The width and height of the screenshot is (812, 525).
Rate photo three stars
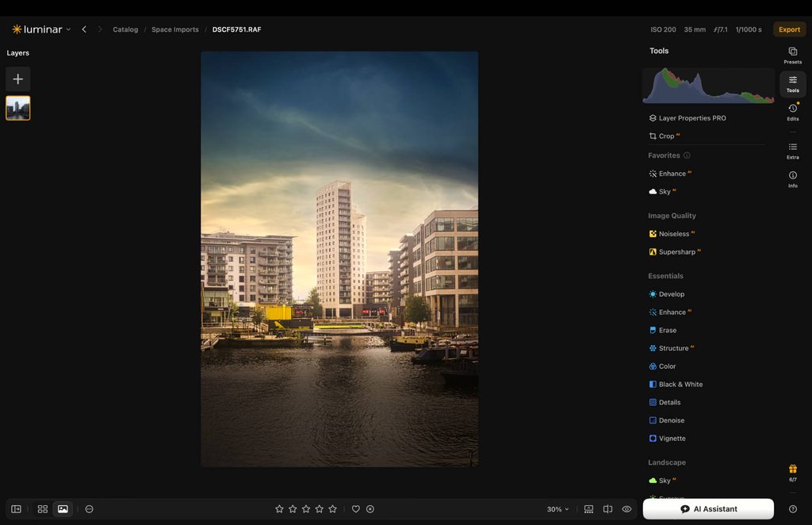coord(306,509)
